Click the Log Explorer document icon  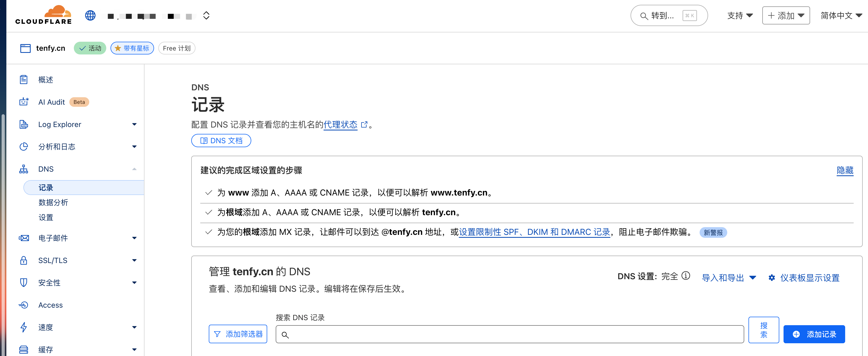(24, 124)
